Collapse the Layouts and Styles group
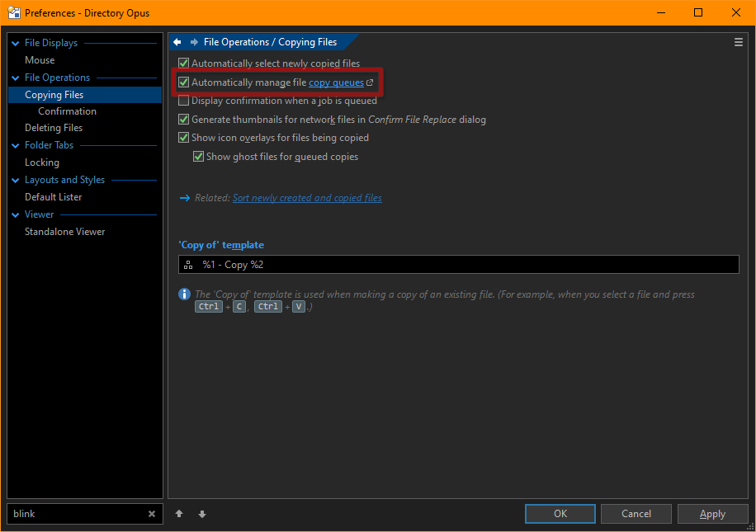The height and width of the screenshot is (532, 756). 15,180
